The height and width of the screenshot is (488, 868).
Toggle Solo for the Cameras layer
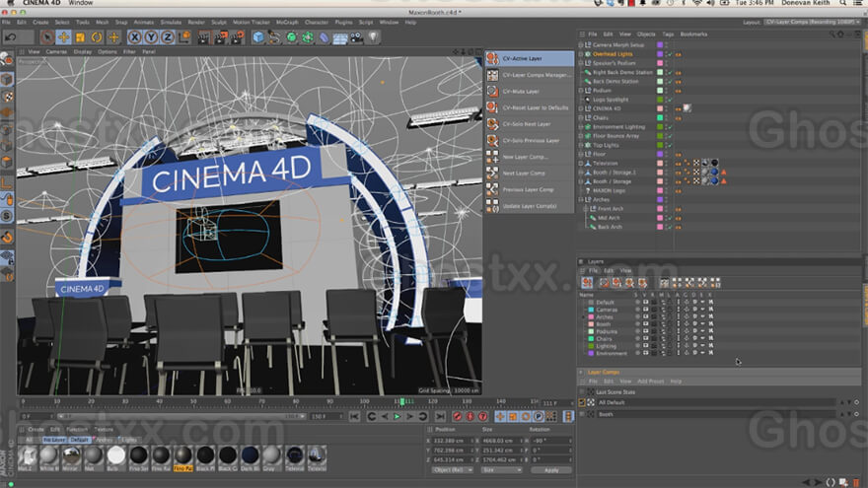click(637, 310)
